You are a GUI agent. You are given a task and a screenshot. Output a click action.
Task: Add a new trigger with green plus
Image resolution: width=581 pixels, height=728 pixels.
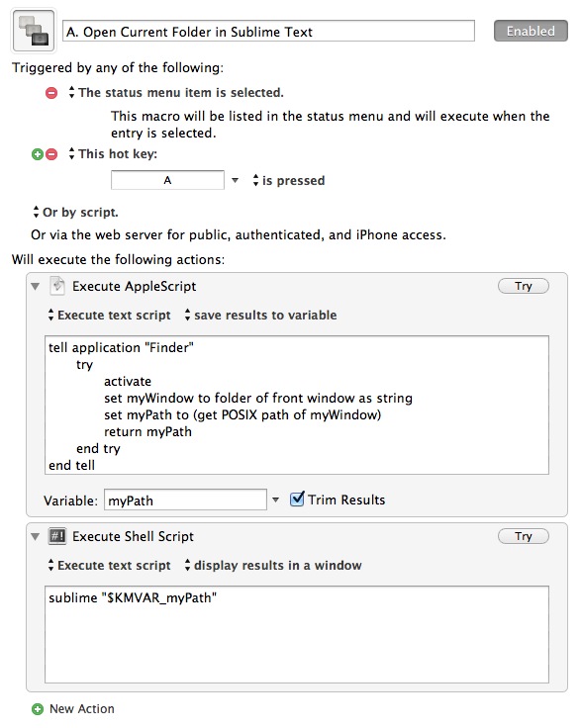tap(38, 154)
